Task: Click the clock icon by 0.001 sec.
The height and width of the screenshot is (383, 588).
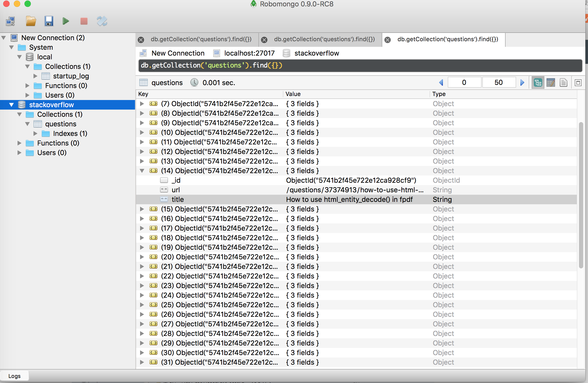Action: point(194,82)
